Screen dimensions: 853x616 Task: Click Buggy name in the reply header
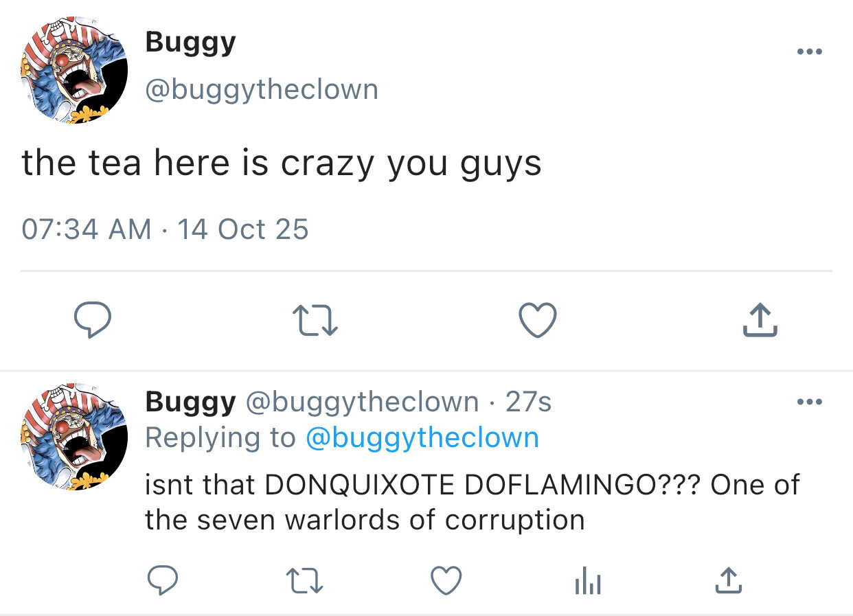(x=190, y=402)
